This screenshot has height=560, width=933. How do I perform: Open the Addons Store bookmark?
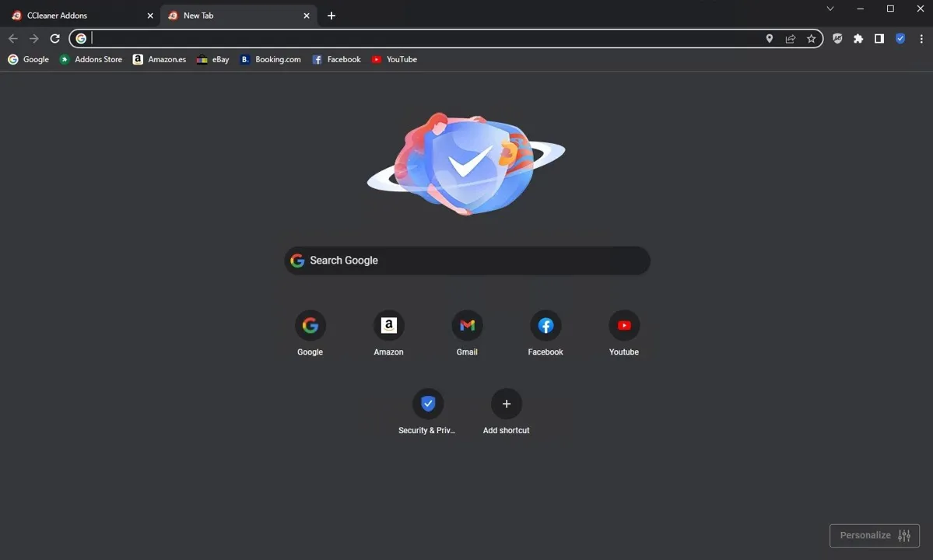coord(90,59)
